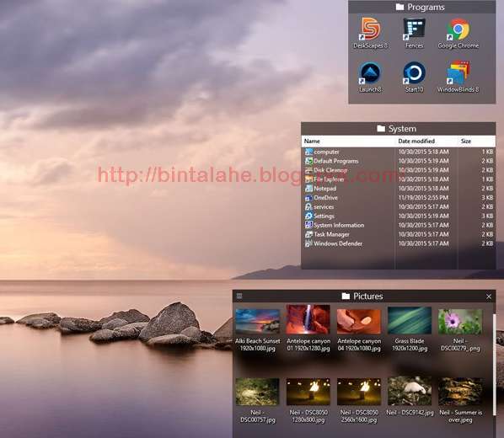Select the Notepad entry icon
This screenshot has height=438, width=504.
(x=308, y=189)
